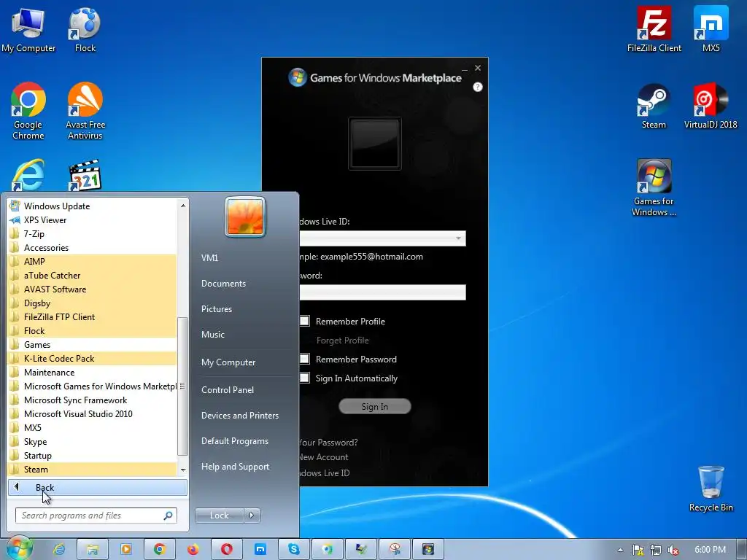Check Sign In Automatically

tap(304, 378)
